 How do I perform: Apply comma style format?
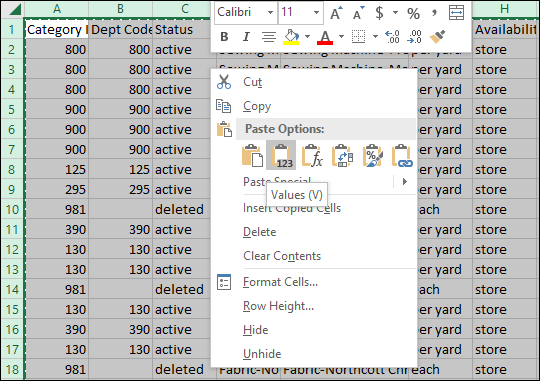(434, 13)
